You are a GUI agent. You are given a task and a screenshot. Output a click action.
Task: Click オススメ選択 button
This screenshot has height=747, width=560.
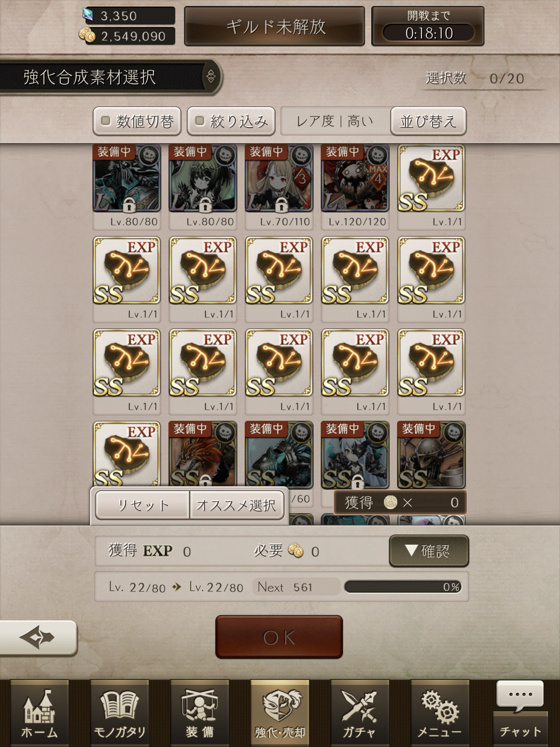tap(236, 505)
